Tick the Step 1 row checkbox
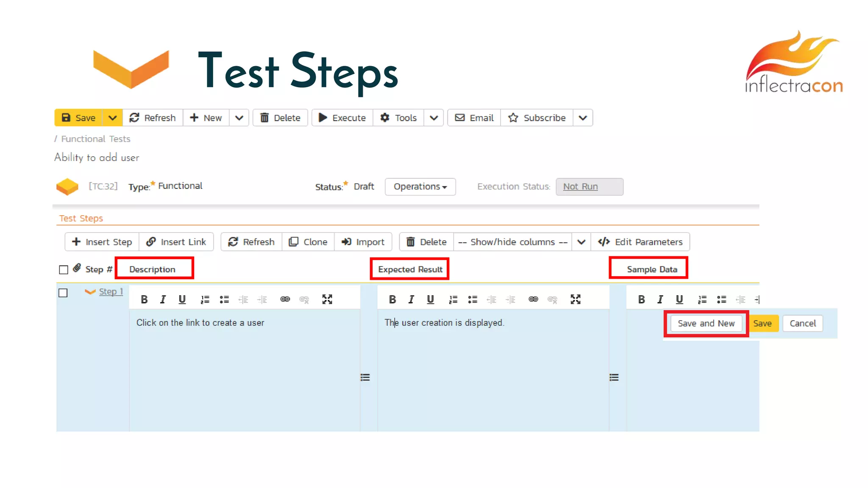 (63, 293)
